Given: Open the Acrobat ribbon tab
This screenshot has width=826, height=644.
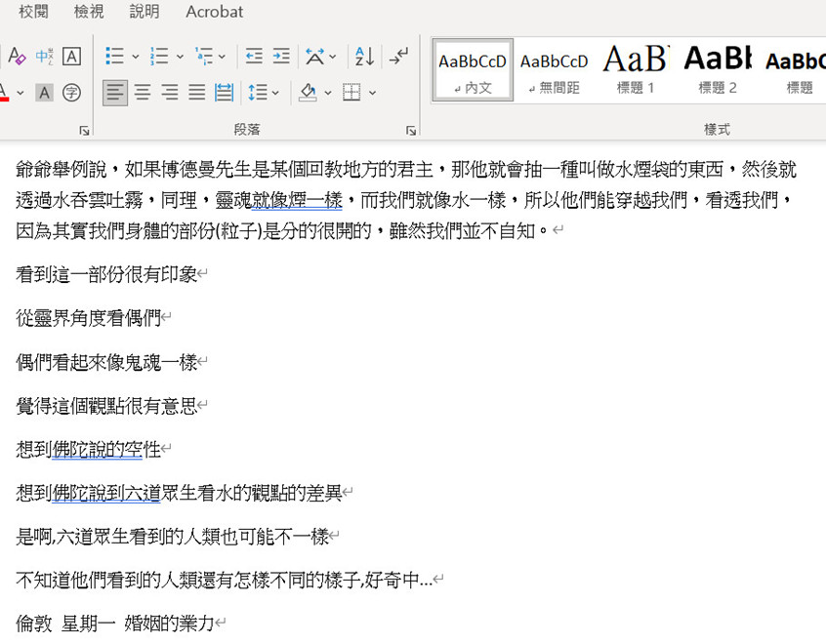Looking at the screenshot, I should (x=215, y=12).
